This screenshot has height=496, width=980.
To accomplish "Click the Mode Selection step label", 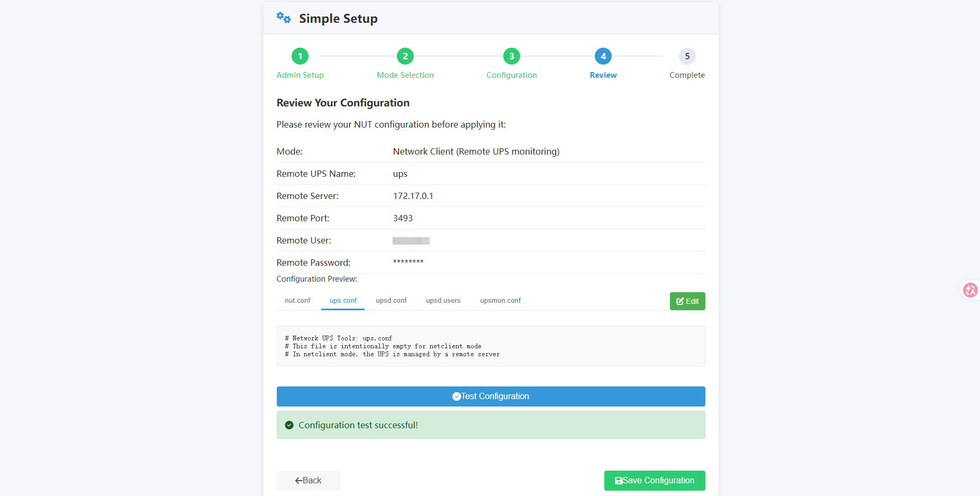I will 405,75.
